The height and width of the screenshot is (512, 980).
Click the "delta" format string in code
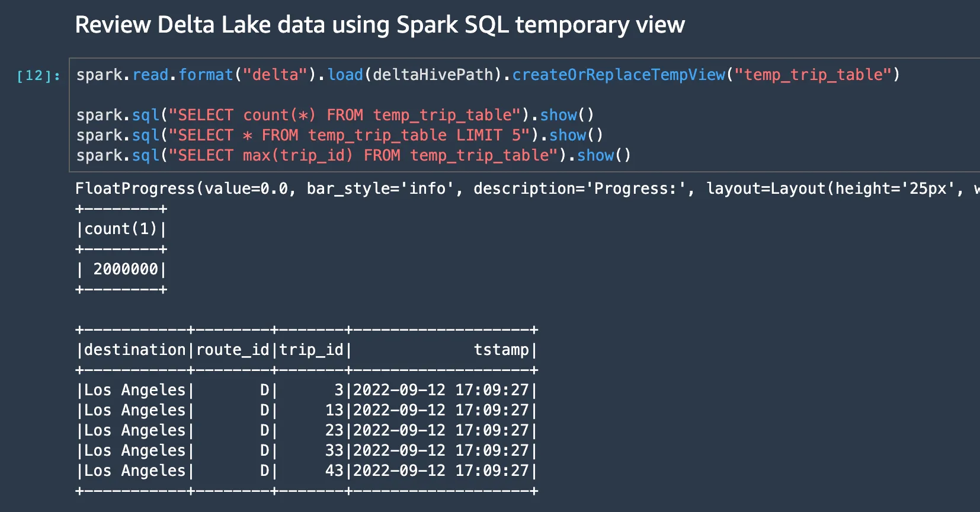click(275, 75)
